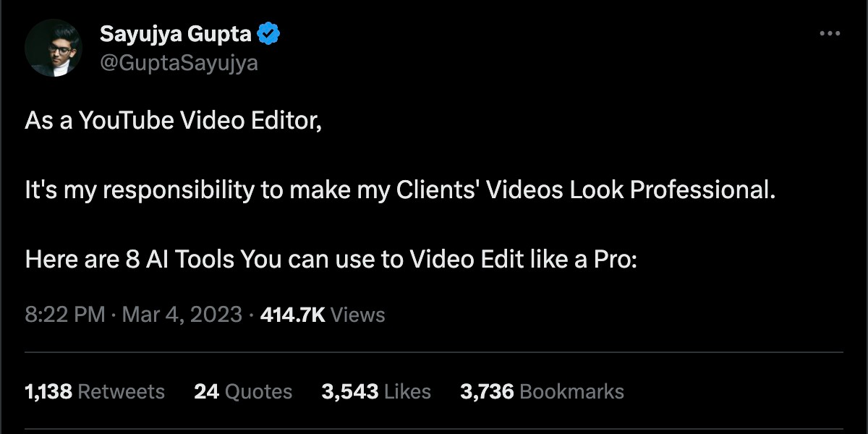
Task: Click the 1,138 retweet count number
Action: pyautogui.click(x=48, y=392)
